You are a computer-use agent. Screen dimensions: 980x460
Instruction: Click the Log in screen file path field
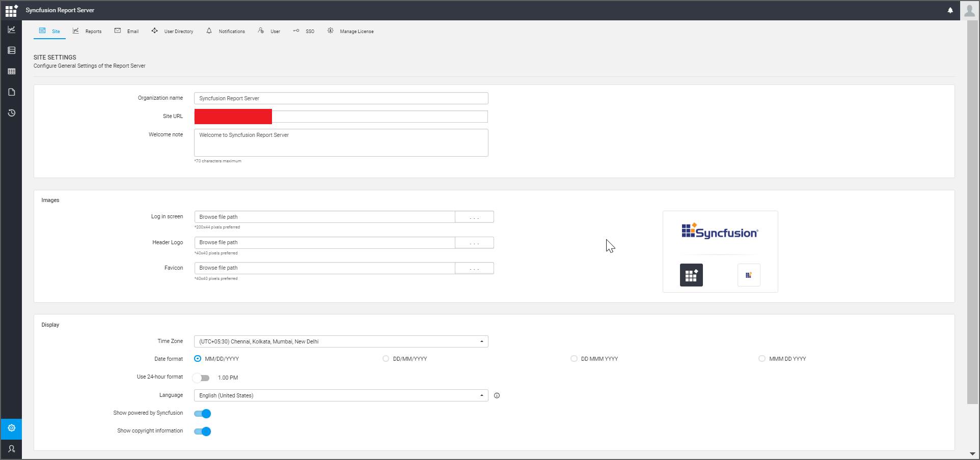pos(324,217)
